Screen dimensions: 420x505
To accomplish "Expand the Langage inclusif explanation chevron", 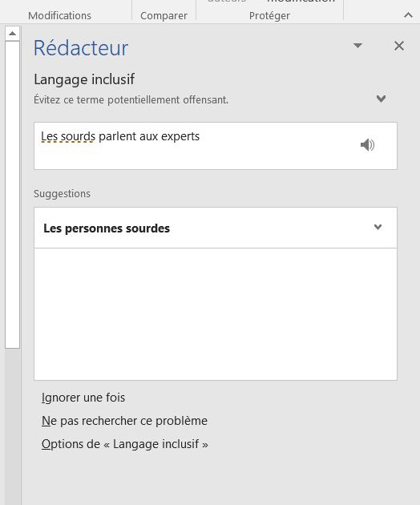I will pos(381,99).
